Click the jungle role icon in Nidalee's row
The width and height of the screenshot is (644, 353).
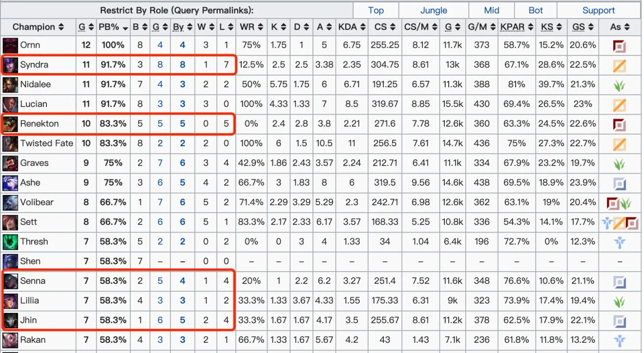(620, 85)
